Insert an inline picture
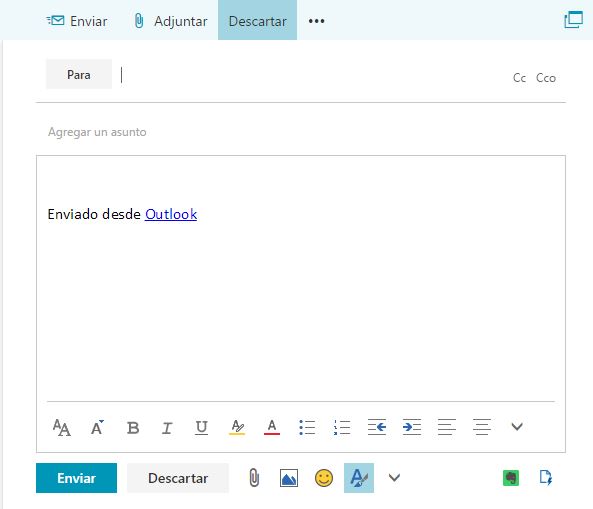Image resolution: width=593 pixels, height=509 pixels. 289,478
